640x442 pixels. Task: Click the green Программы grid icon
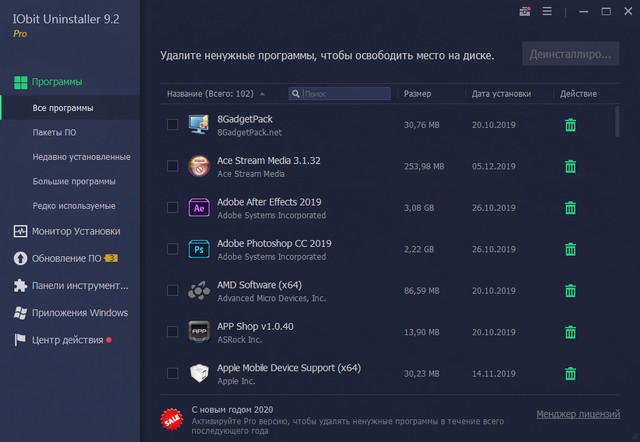20,82
